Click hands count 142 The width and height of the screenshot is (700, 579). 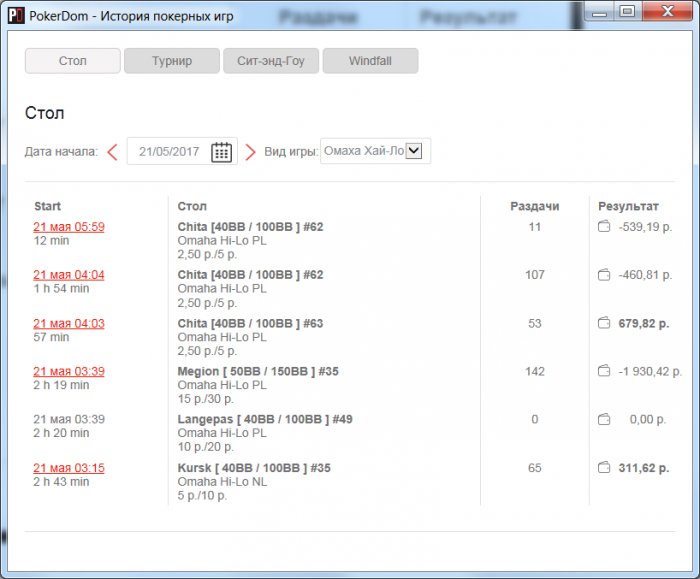[535, 371]
